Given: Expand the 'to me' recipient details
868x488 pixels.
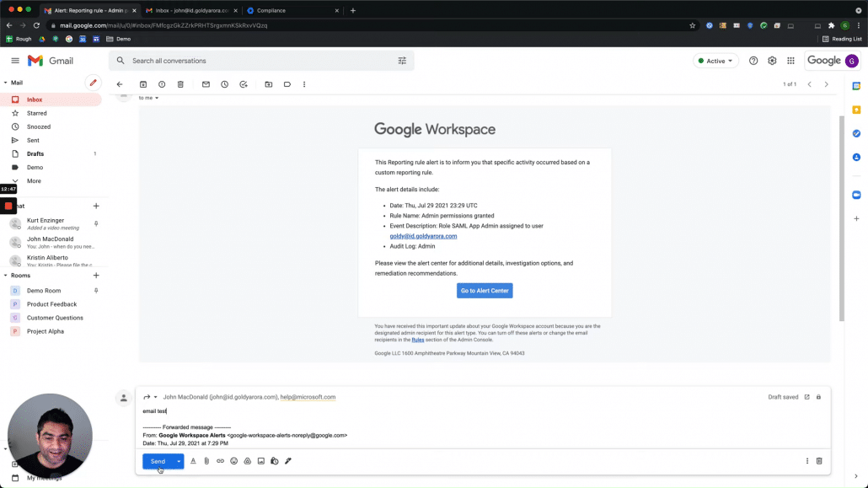Looking at the screenshot, I should pos(157,98).
